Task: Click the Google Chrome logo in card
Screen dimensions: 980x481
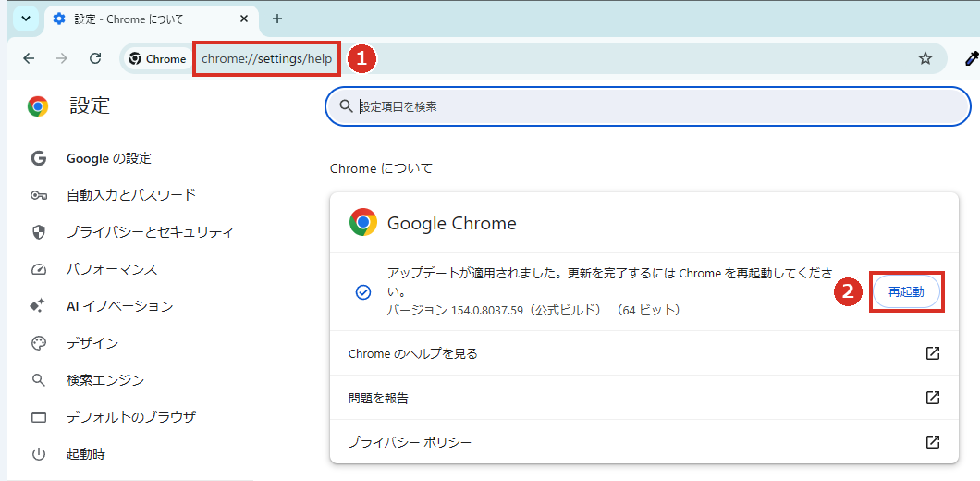Action: pos(363,222)
